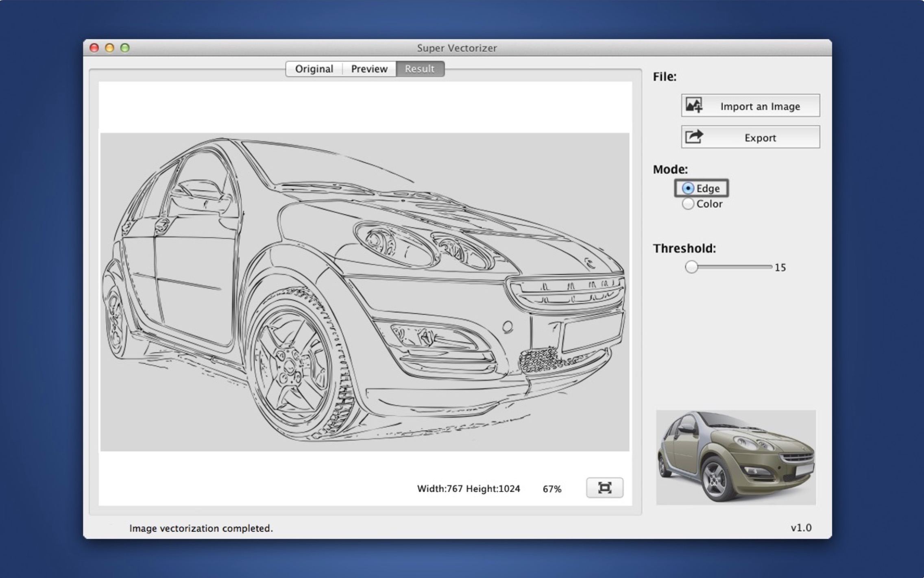This screenshot has height=578, width=924.
Task: Click the picture-plus icon for importing
Action: (x=694, y=105)
